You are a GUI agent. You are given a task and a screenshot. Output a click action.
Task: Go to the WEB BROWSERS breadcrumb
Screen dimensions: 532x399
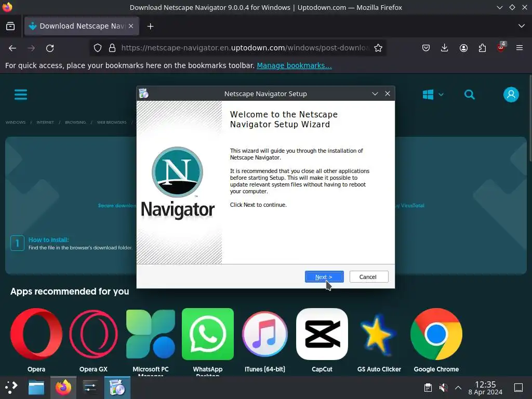tap(112, 123)
